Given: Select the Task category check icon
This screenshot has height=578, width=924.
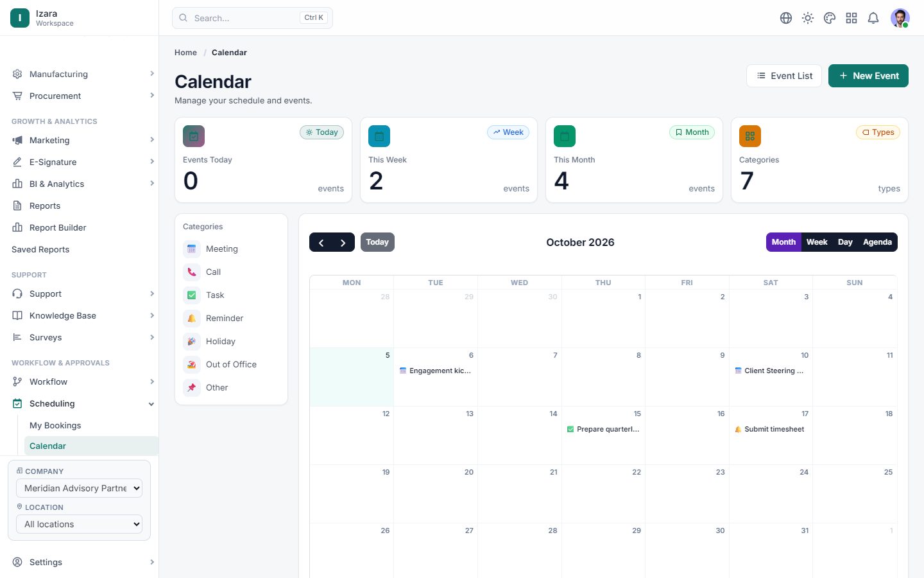Looking at the screenshot, I should 192,295.
